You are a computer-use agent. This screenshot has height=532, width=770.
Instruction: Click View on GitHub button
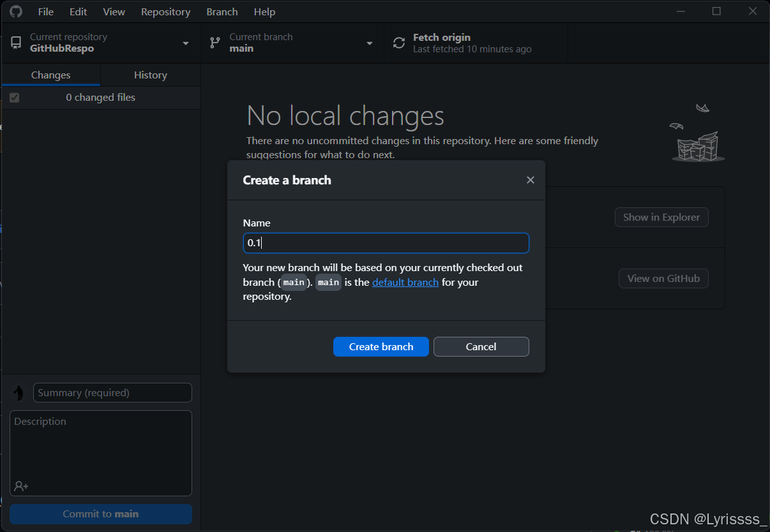coord(663,278)
